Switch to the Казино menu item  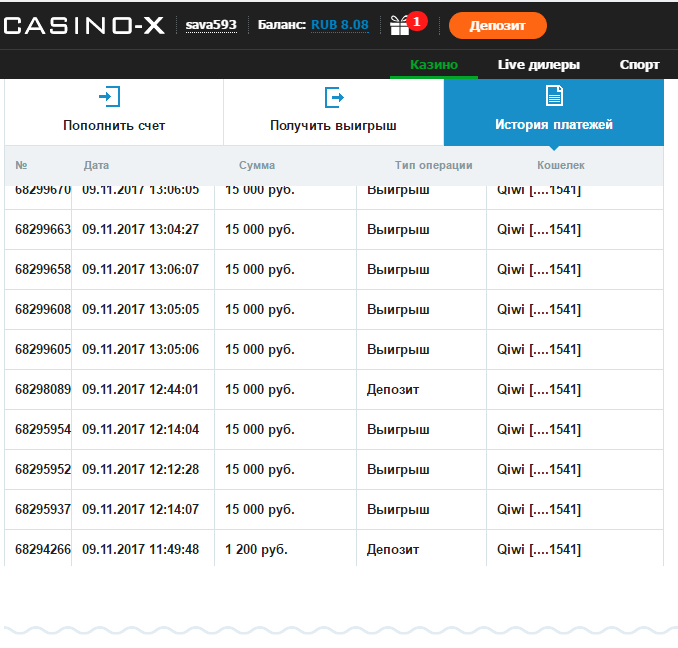coord(434,65)
